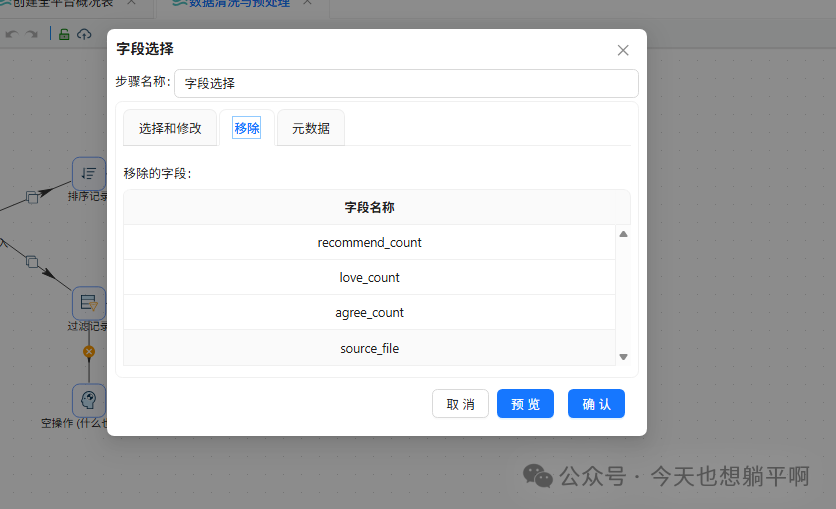Open the 移除 tab
This screenshot has height=509, width=836.
[x=247, y=128]
